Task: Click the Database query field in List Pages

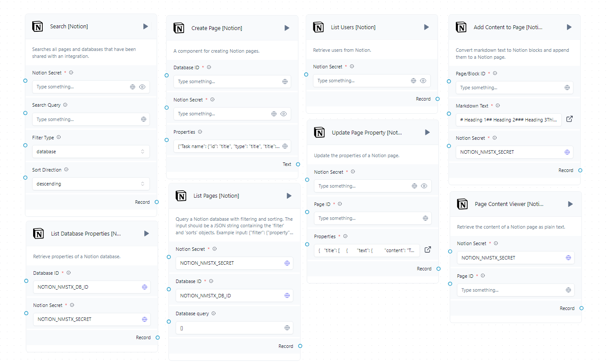Action: (x=230, y=328)
